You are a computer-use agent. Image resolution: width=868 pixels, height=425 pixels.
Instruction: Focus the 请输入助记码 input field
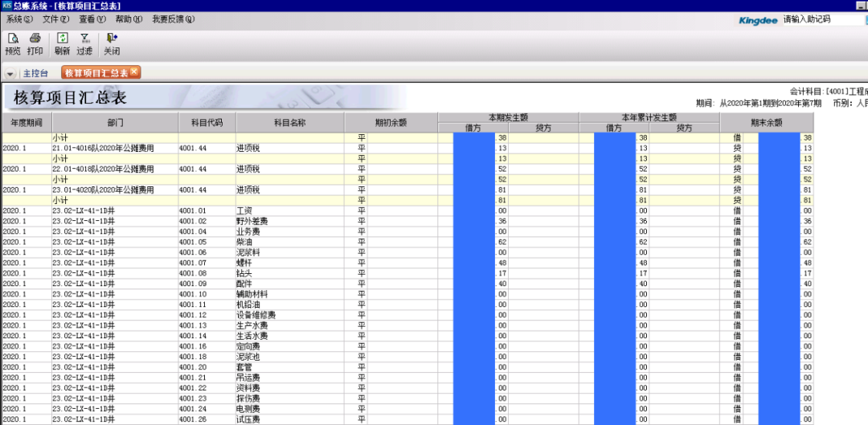[x=822, y=19]
